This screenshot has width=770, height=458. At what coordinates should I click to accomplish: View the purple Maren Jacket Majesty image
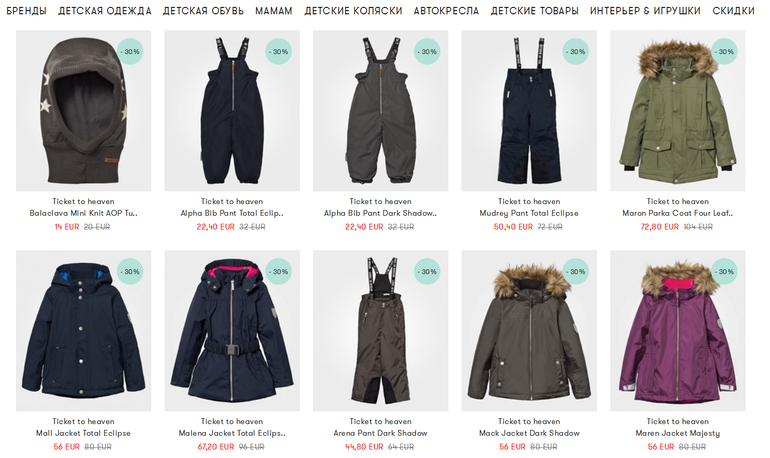point(678,330)
